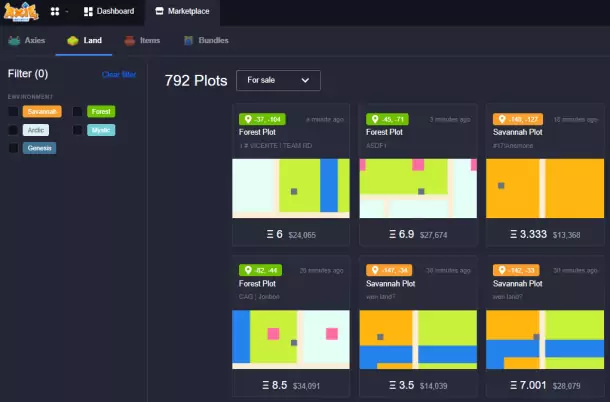The height and width of the screenshot is (402, 610).
Task: Click the Clear filter link
Action: pos(119,74)
